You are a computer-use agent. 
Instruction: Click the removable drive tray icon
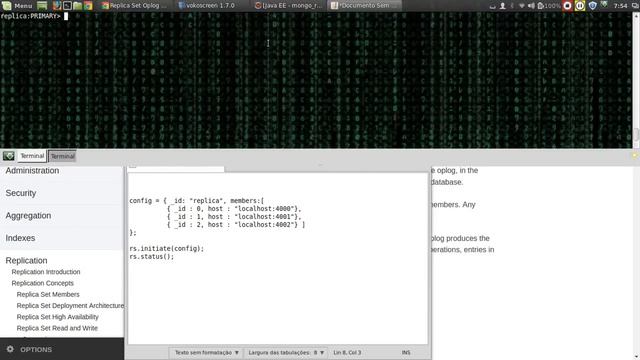(493, 7)
